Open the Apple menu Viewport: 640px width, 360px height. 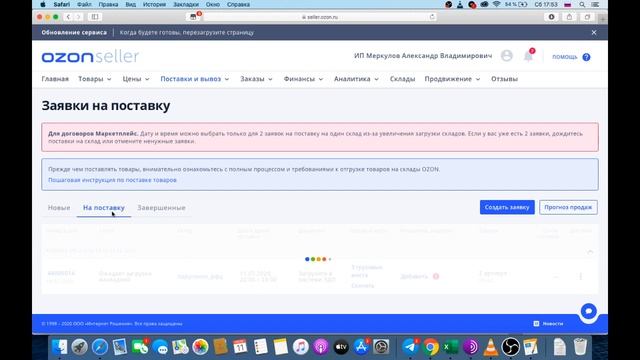(43, 4)
